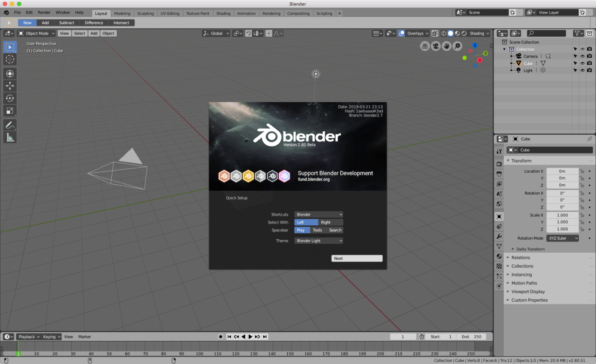The image size is (596, 364).
Task: Activate the 3D Cursor tool
Action: coord(10,59)
